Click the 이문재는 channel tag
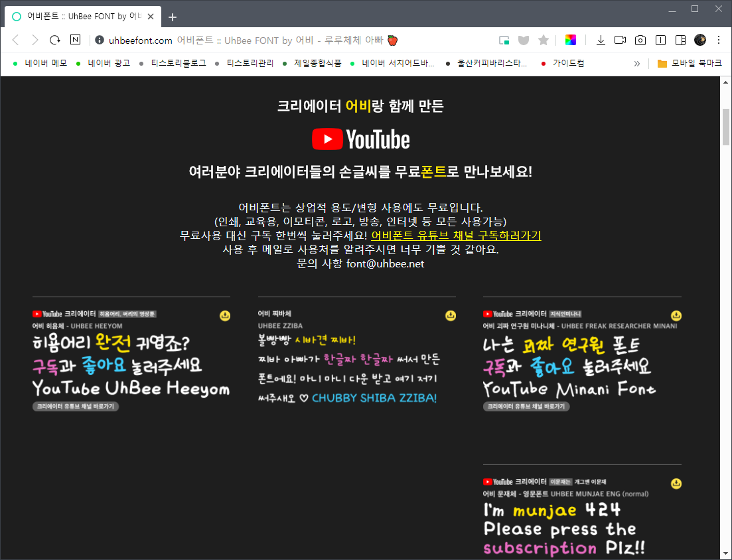 (x=561, y=482)
